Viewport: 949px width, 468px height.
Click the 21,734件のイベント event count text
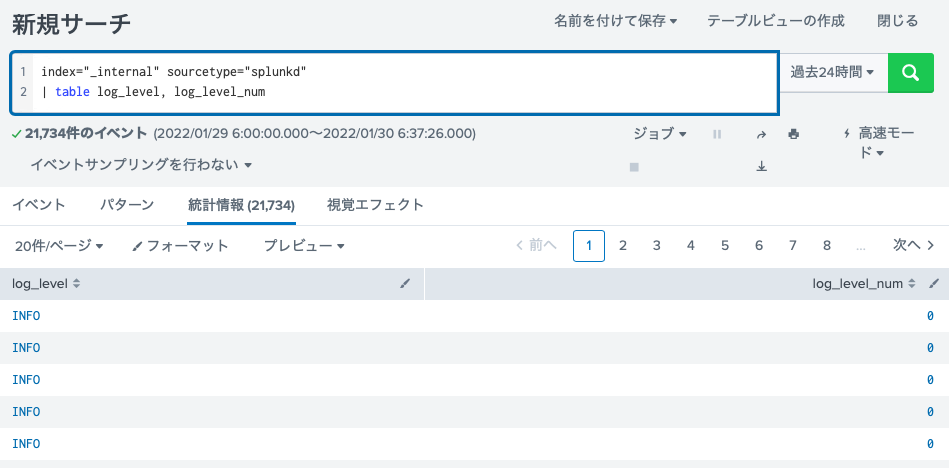click(86, 133)
